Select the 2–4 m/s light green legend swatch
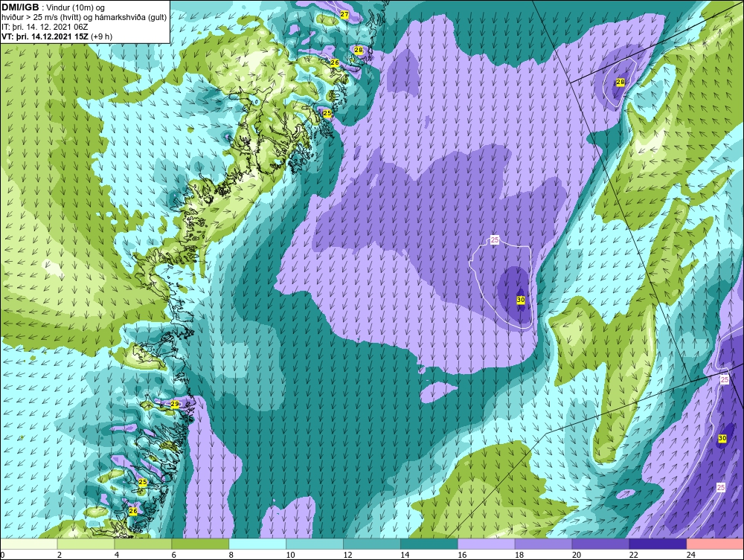 point(86,544)
